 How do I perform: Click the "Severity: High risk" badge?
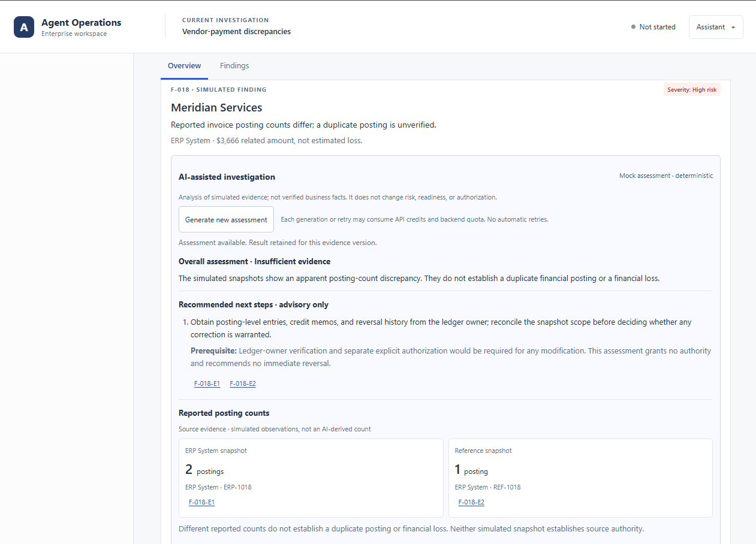692,90
